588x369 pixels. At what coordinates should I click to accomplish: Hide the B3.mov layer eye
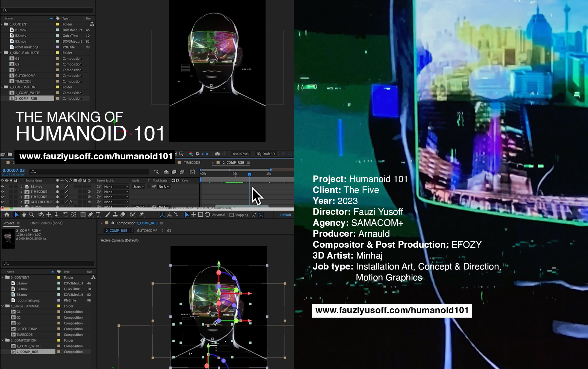tap(2, 186)
